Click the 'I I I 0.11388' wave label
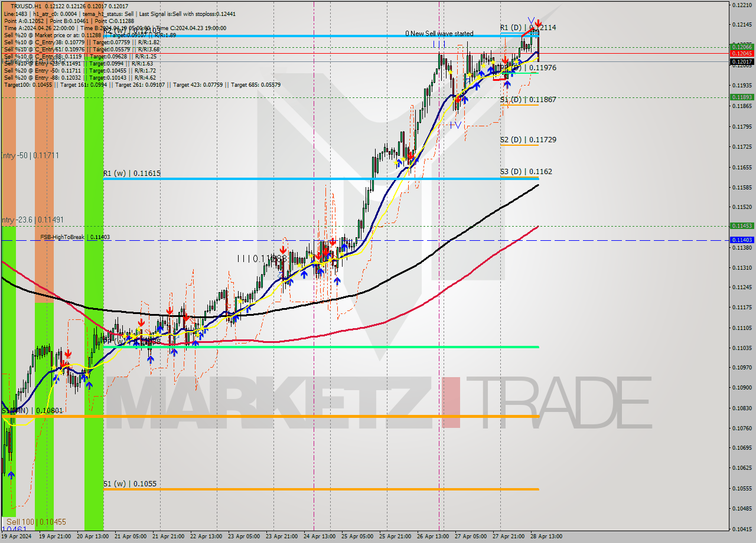This screenshot has height=543, width=756. [x=262, y=259]
